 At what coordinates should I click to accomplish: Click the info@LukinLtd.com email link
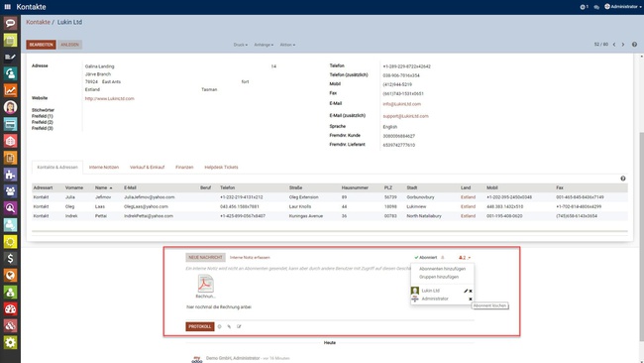click(x=401, y=104)
